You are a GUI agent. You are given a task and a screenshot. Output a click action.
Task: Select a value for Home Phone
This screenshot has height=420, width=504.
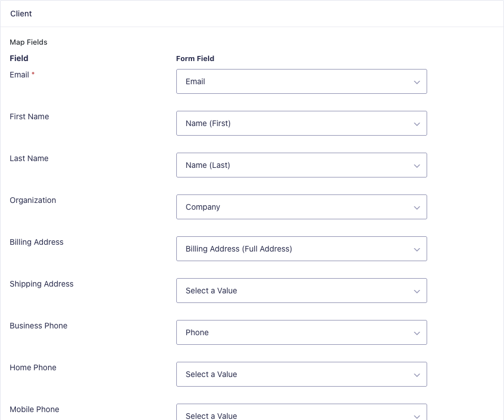point(302,374)
